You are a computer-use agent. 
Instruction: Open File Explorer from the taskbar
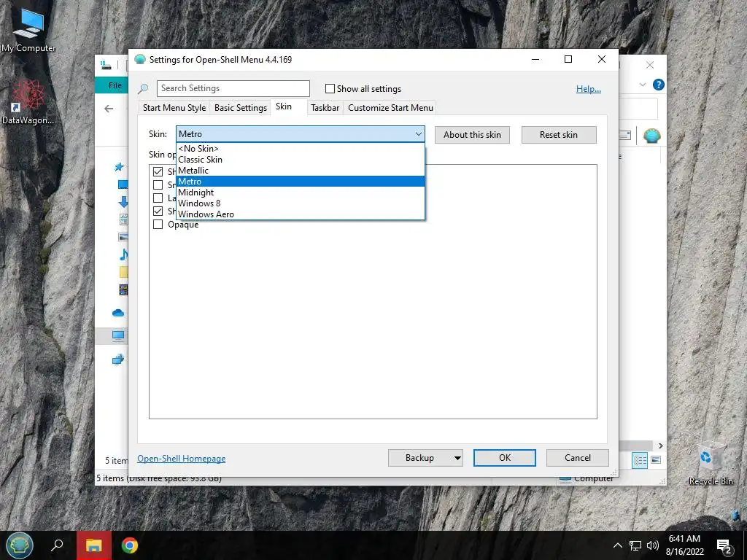click(x=94, y=545)
